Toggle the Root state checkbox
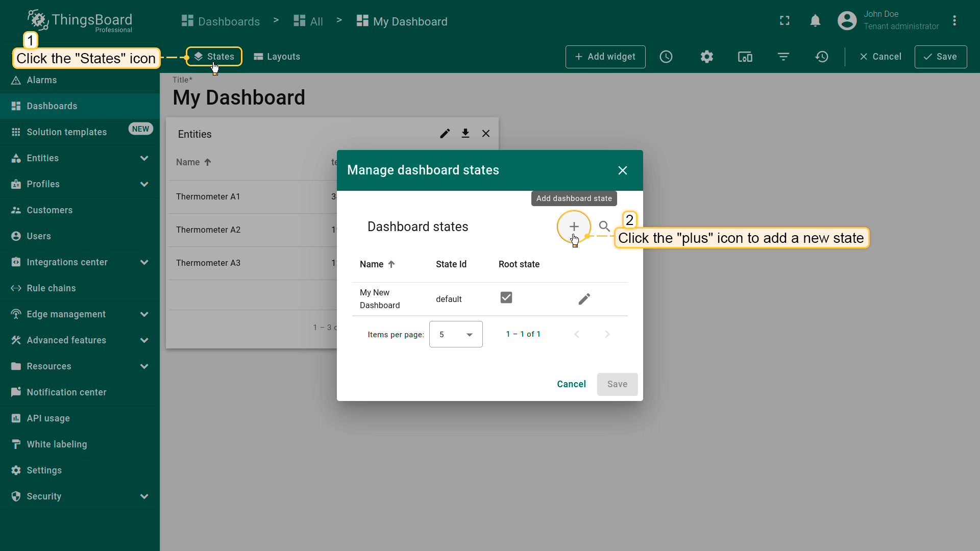 [506, 297]
